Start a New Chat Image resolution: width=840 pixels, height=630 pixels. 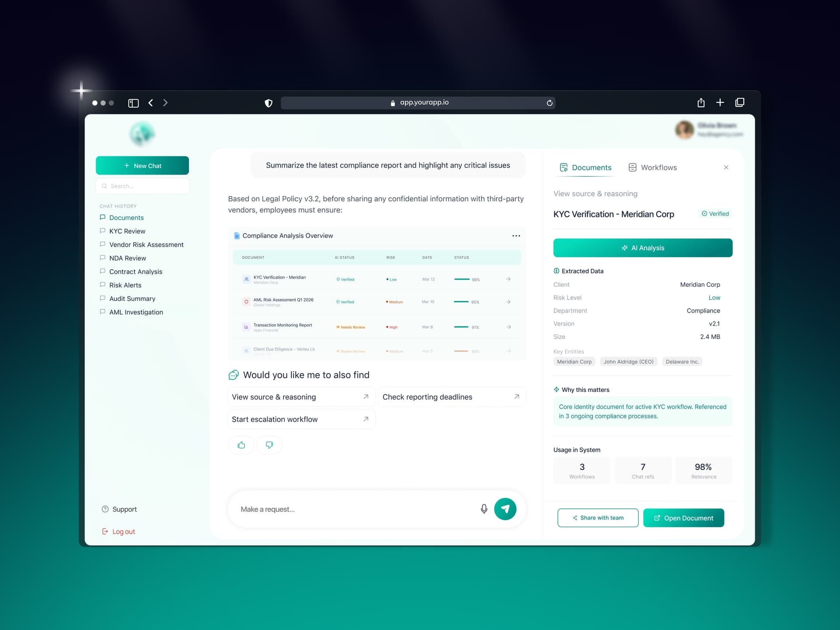[x=142, y=165]
